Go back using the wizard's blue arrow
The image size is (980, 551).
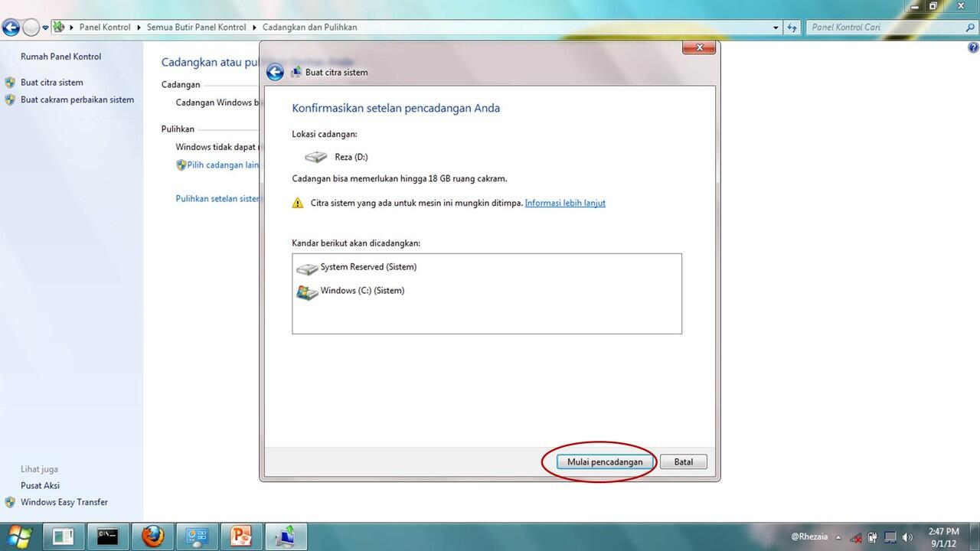[274, 73]
